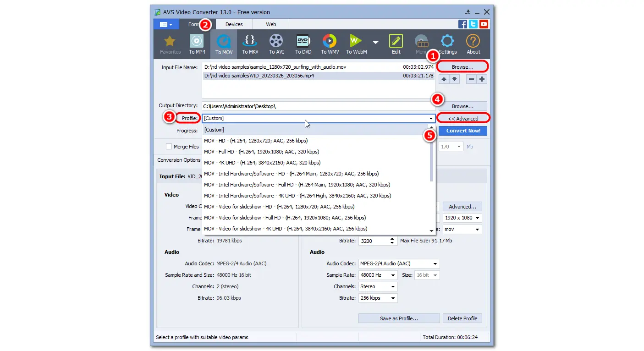The width and height of the screenshot is (644, 351).
Task: Open the 170 Mb size limit dropdown
Action: [451, 147]
